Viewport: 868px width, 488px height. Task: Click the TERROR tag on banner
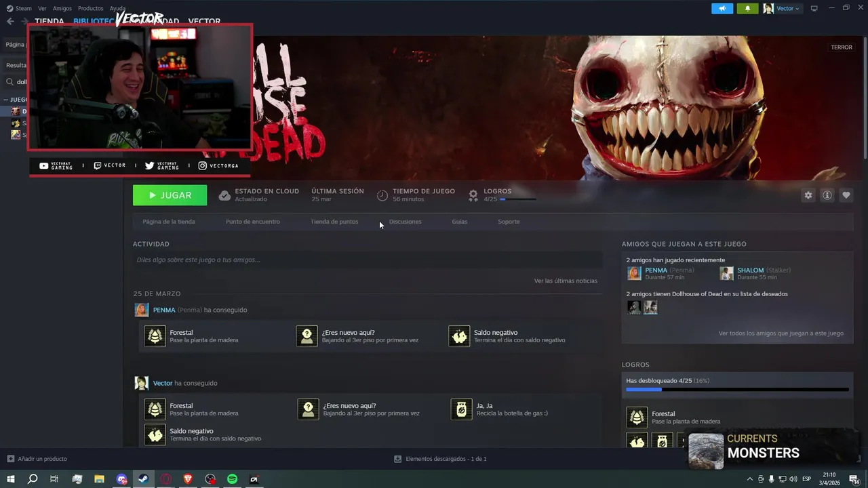842,47
